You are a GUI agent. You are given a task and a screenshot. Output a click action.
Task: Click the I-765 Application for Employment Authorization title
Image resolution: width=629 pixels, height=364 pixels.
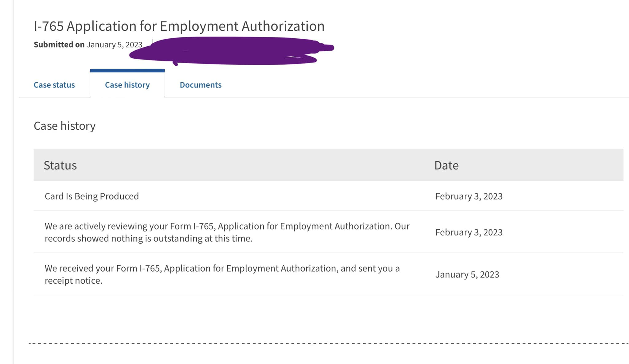click(x=179, y=26)
